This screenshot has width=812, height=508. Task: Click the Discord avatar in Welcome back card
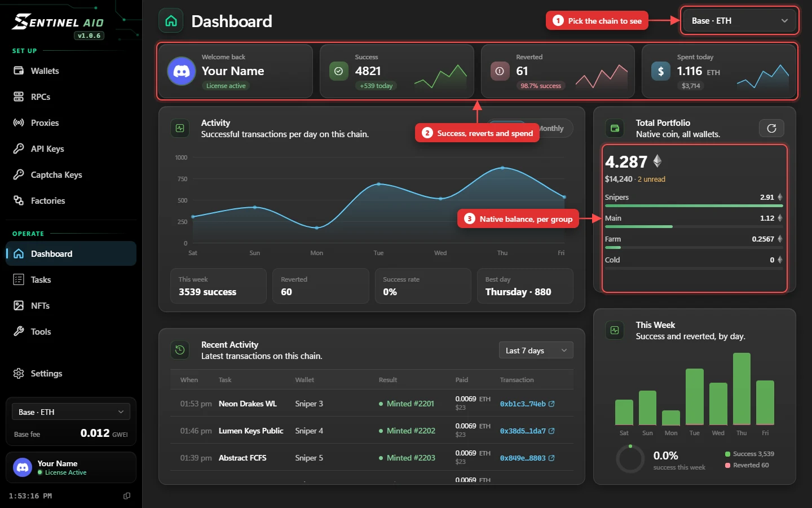point(182,71)
